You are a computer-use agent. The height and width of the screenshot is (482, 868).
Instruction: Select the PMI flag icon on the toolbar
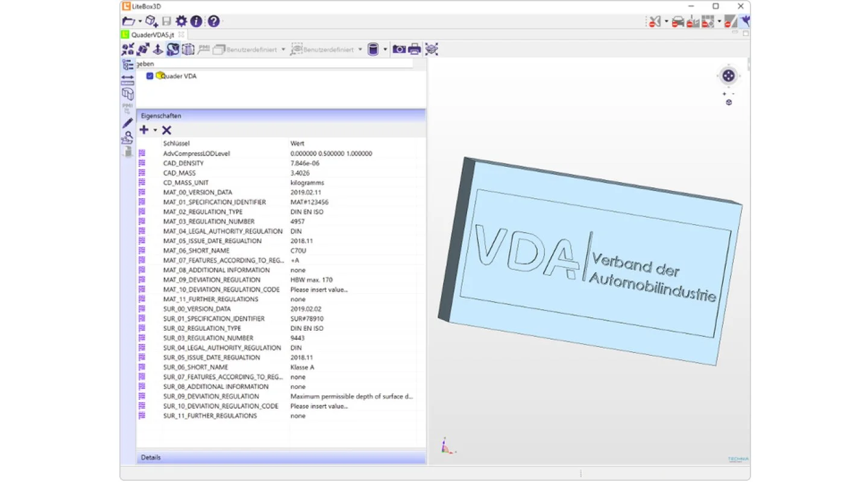tap(203, 49)
